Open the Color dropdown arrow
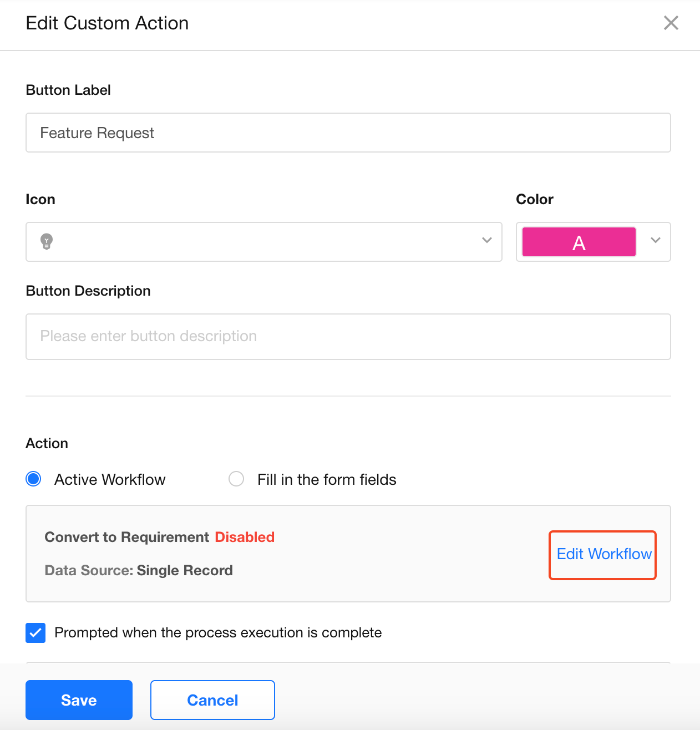 pyautogui.click(x=656, y=240)
